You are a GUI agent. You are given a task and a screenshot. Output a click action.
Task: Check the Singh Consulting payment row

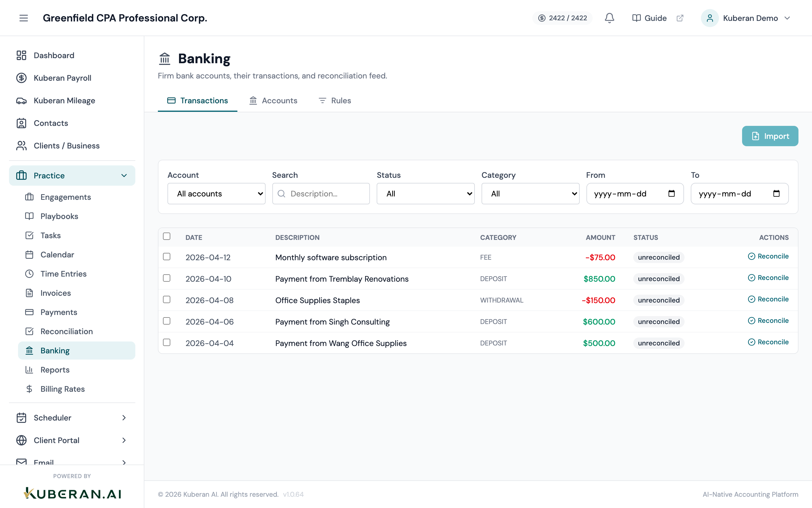(167, 321)
